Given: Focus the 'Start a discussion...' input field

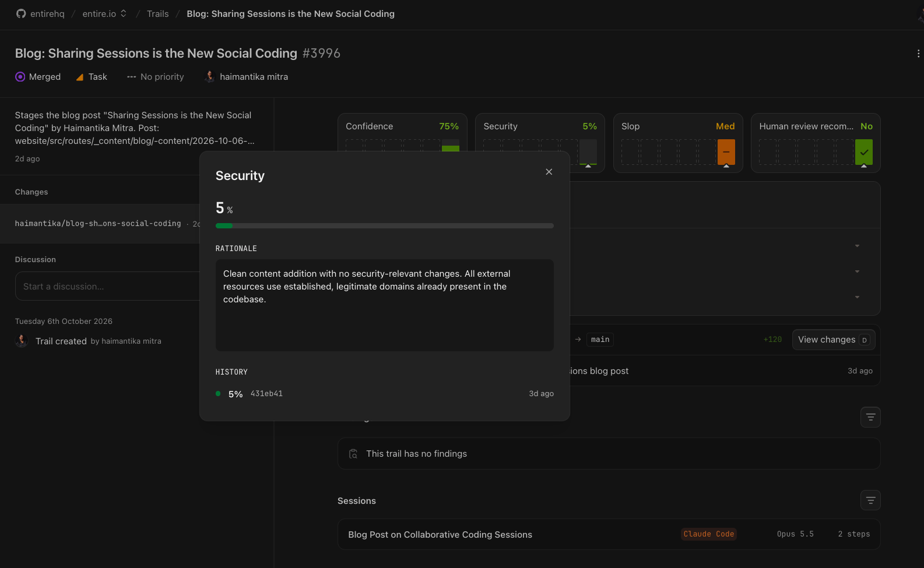Looking at the screenshot, I should (x=108, y=286).
